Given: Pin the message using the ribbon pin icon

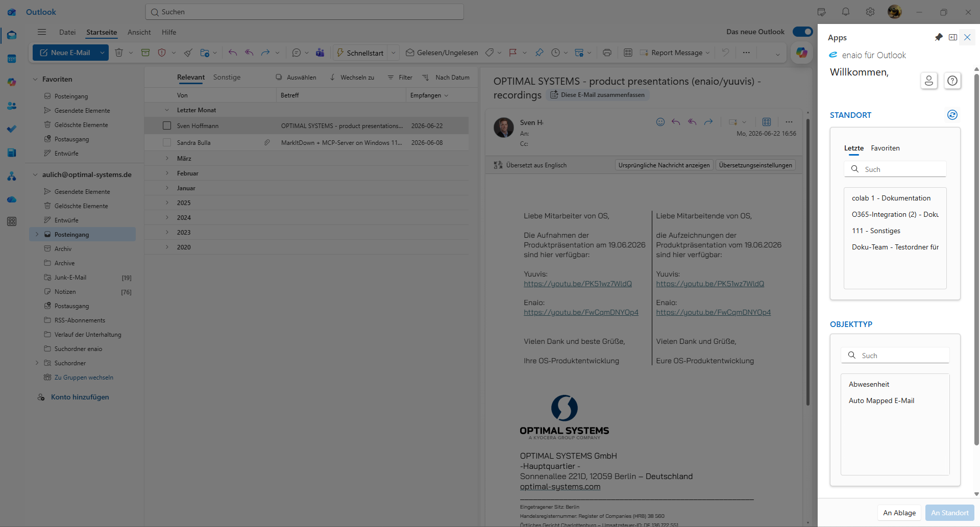Looking at the screenshot, I should [540, 53].
